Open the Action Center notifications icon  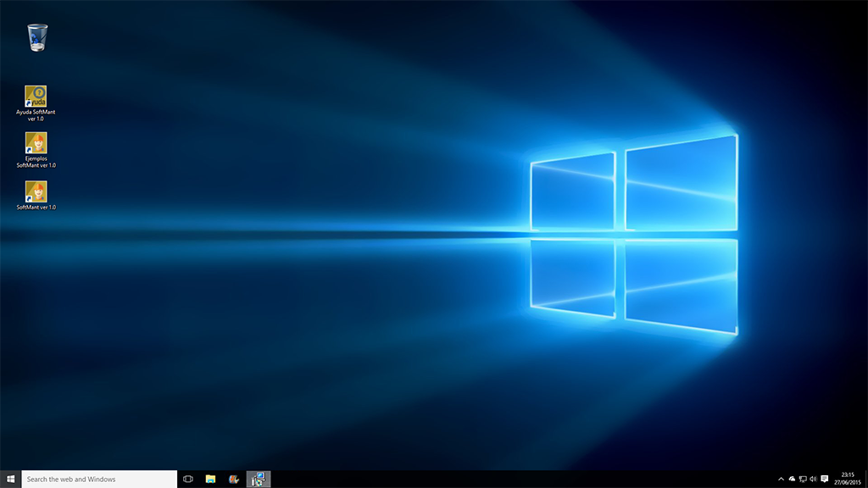pyautogui.click(x=825, y=479)
